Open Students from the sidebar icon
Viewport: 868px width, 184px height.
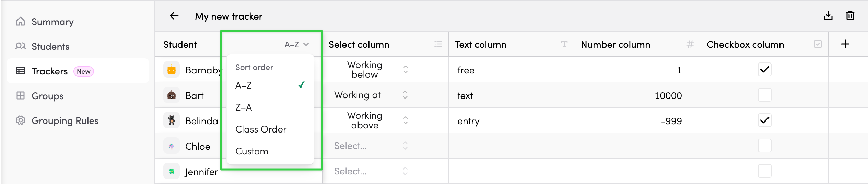coord(21,46)
